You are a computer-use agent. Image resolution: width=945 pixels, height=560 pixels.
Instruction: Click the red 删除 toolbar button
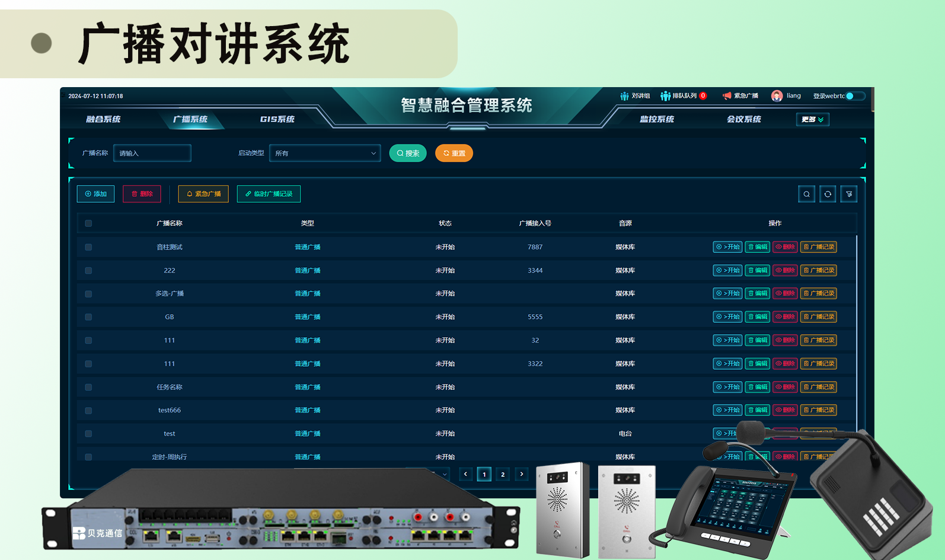tap(142, 194)
